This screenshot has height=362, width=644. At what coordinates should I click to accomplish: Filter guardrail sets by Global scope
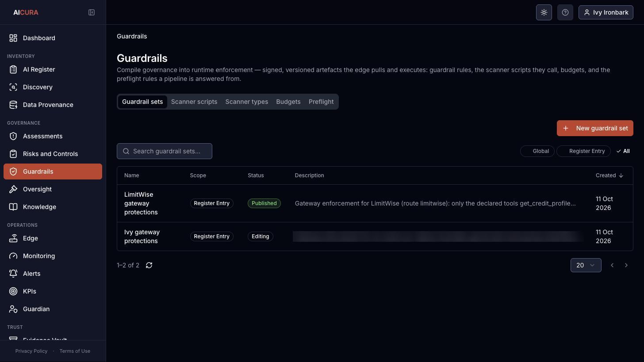[537, 151]
